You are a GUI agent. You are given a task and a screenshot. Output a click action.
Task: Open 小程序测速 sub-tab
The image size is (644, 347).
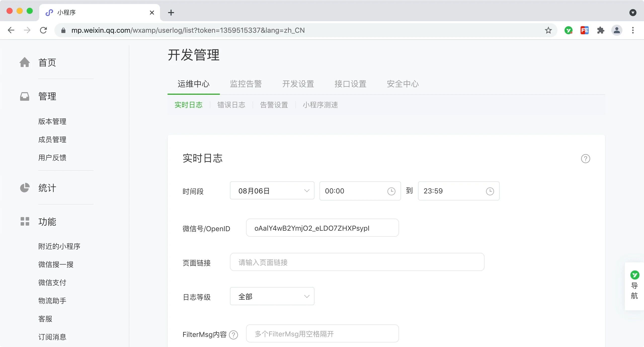[x=320, y=105]
